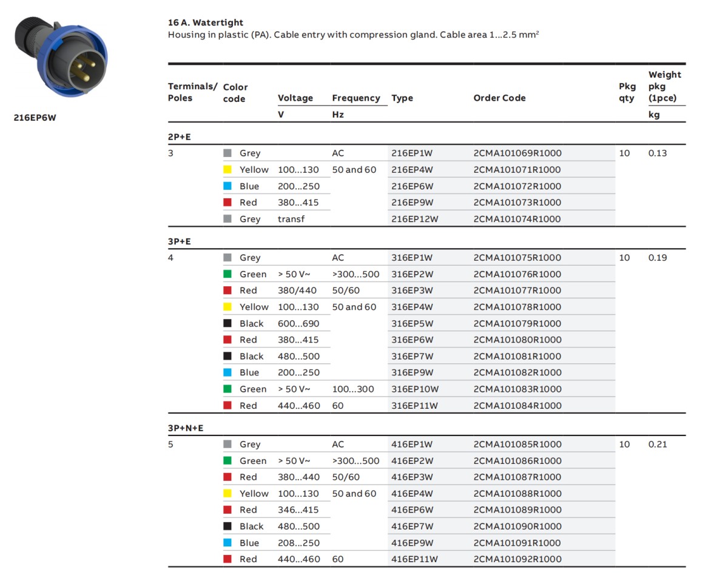The width and height of the screenshot is (728, 581).
Task: Select order code 2CMA101078R1000
Action: (517, 307)
